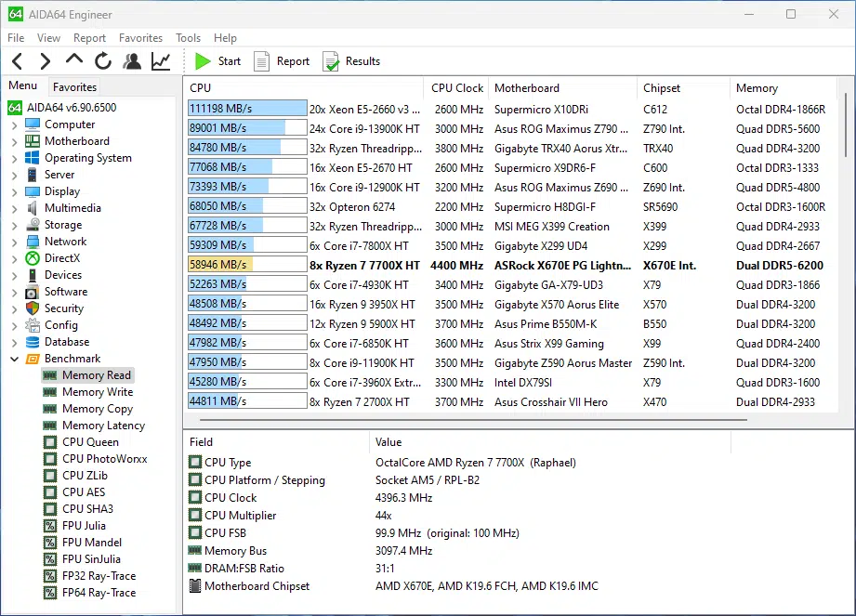Sort by the CPU Clock column header
Image resolution: width=856 pixels, height=616 pixels.
pos(456,88)
